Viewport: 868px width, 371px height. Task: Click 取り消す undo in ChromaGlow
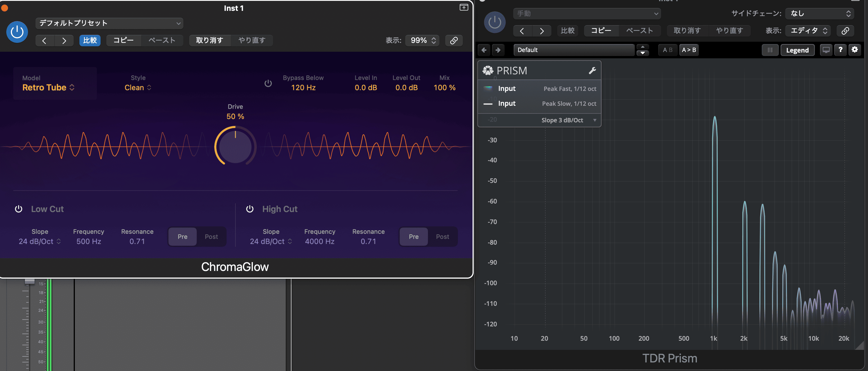coord(210,40)
